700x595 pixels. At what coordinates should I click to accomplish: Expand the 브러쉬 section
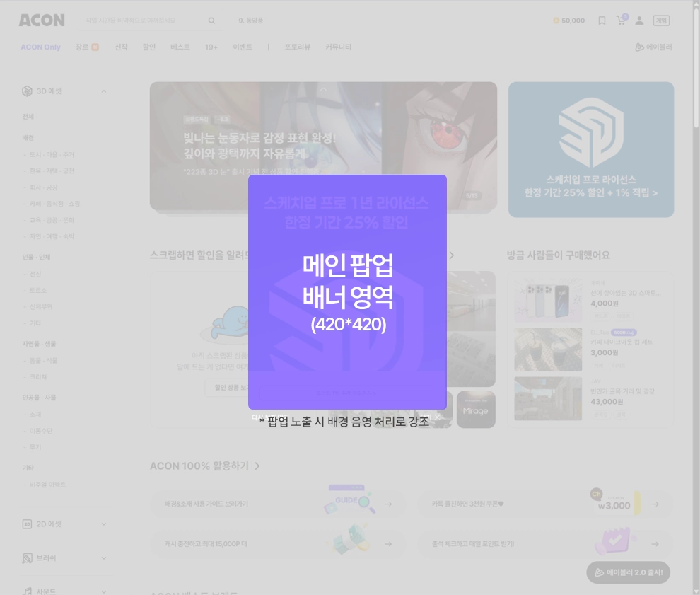103,558
